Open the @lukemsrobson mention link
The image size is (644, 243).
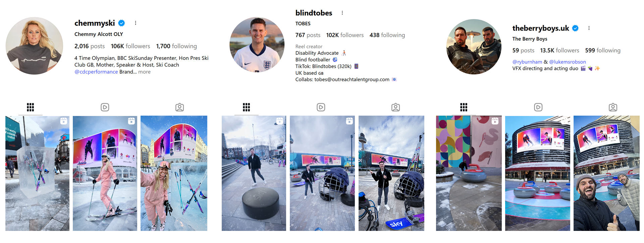click(568, 62)
